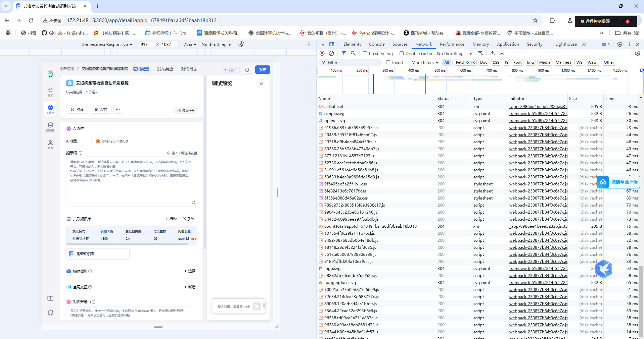Enable the Preserve log checkbox

point(365,54)
